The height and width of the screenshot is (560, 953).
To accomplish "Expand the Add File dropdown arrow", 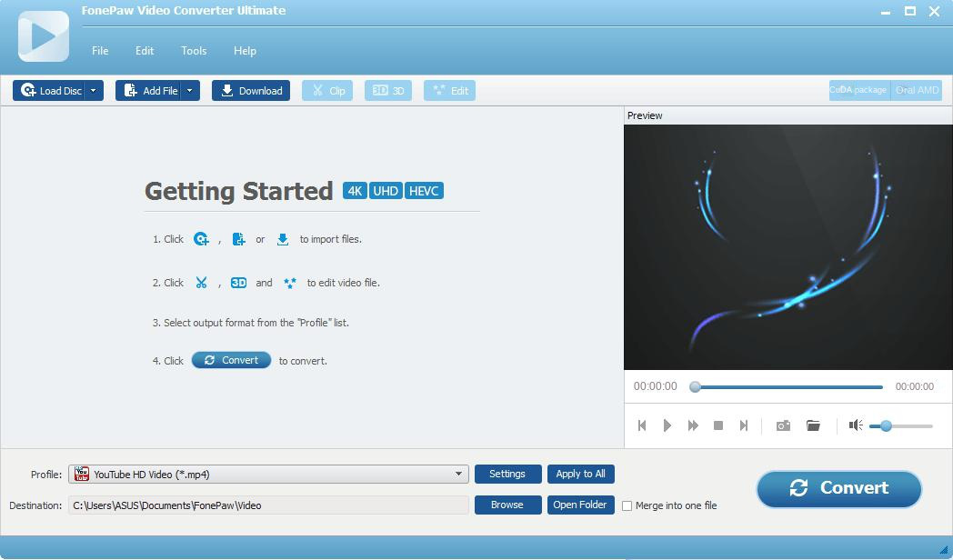I will tap(189, 90).
